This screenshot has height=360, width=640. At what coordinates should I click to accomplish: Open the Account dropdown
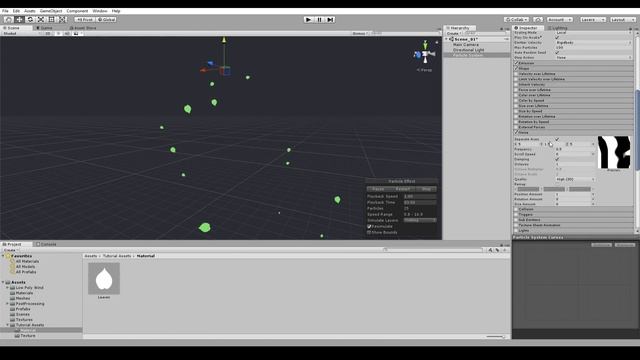pyautogui.click(x=560, y=19)
